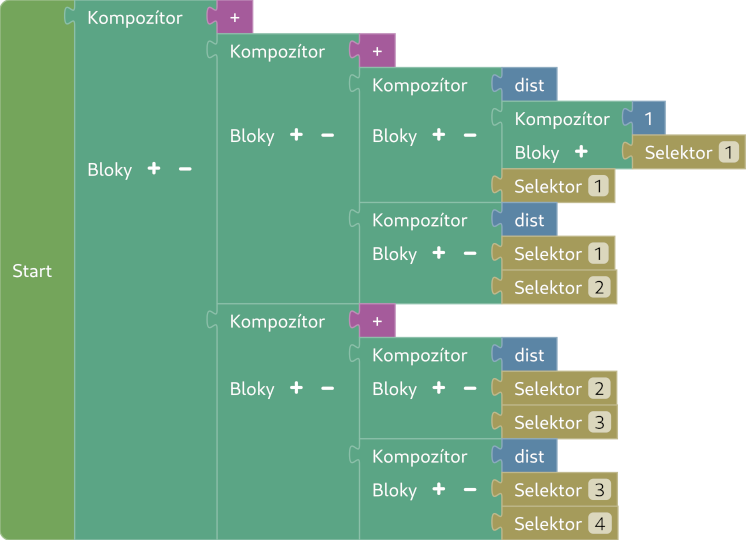Select the Selektor 4 block label
This screenshot has width=746, height=540.
click(x=547, y=524)
